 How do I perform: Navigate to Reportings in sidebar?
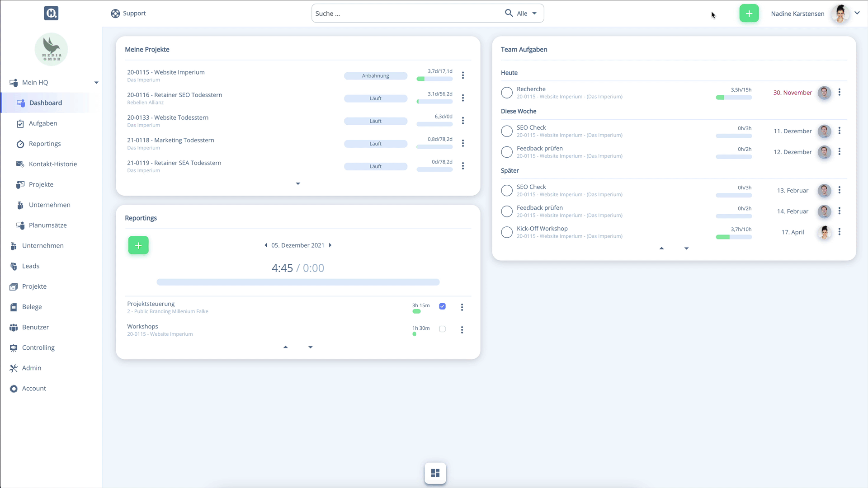tap(45, 143)
